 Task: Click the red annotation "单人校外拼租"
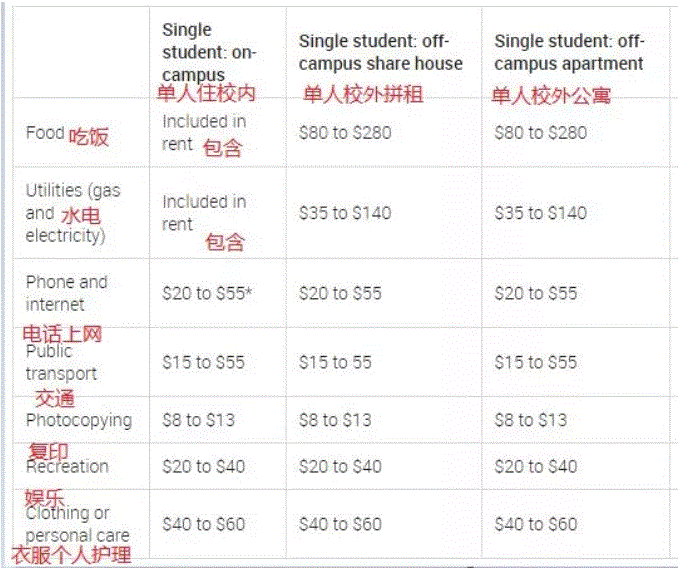tap(363, 95)
